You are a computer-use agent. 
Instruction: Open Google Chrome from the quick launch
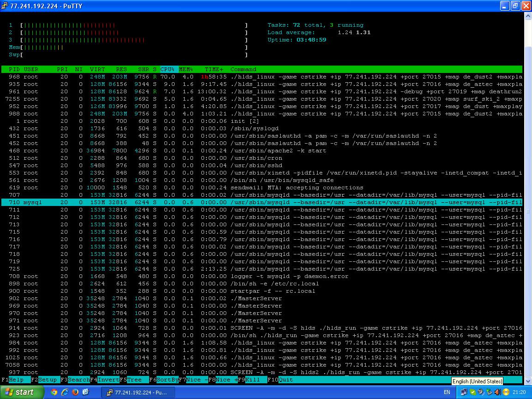tap(54, 392)
